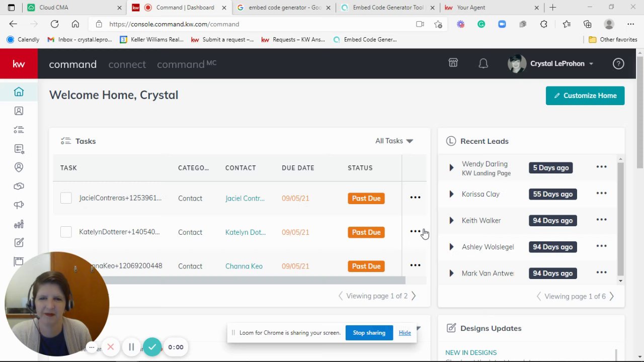
Task: Expand Korissa Clay lead details
Action: tap(451, 194)
